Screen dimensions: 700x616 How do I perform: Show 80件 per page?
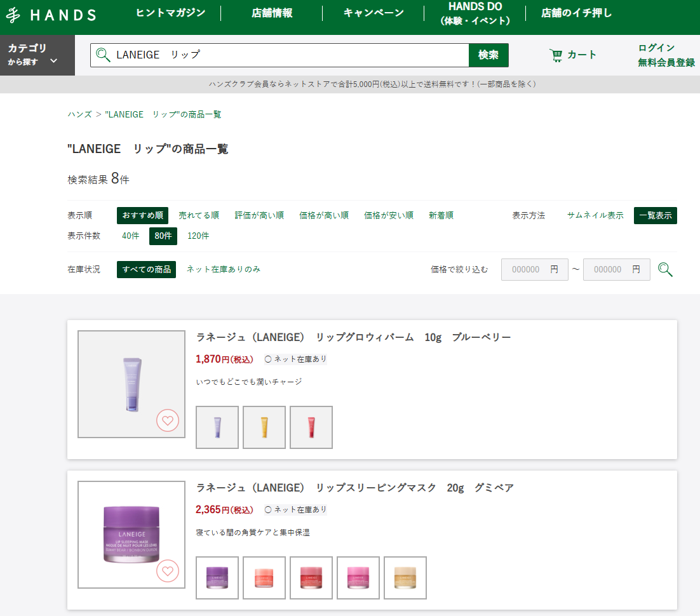click(x=163, y=236)
